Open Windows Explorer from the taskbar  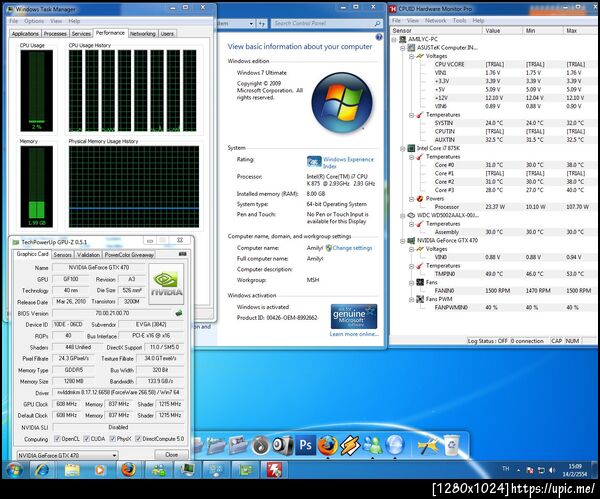click(x=72, y=470)
